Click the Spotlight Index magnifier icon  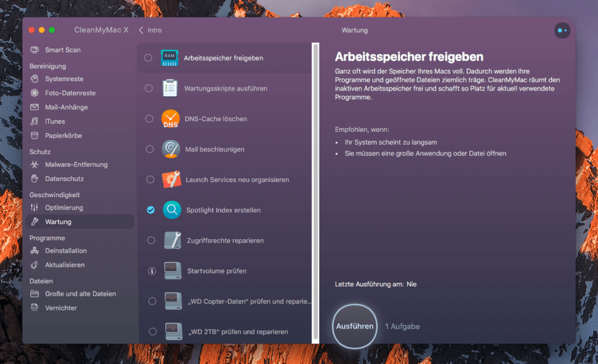(x=172, y=210)
